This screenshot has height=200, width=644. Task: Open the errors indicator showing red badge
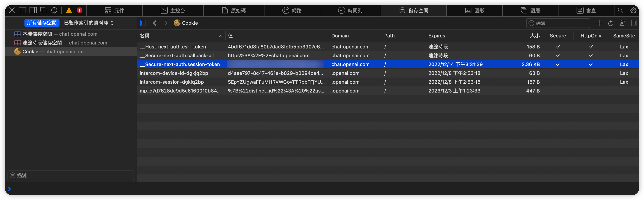click(x=80, y=10)
